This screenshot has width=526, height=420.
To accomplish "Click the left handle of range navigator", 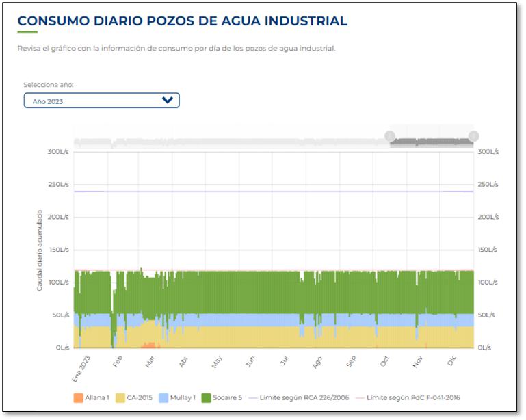I will click(x=390, y=136).
